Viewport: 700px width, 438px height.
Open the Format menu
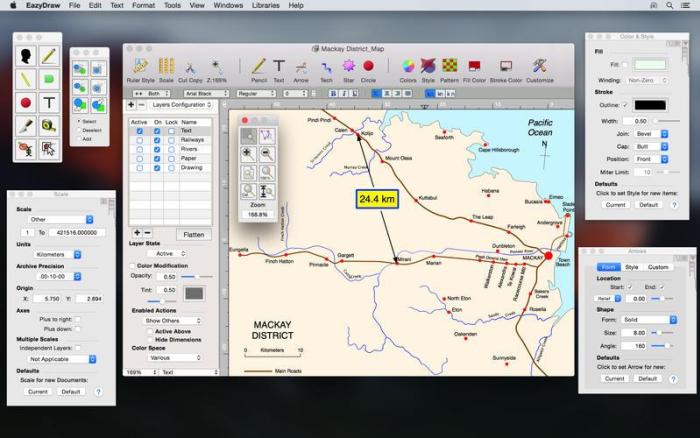tap(143, 5)
